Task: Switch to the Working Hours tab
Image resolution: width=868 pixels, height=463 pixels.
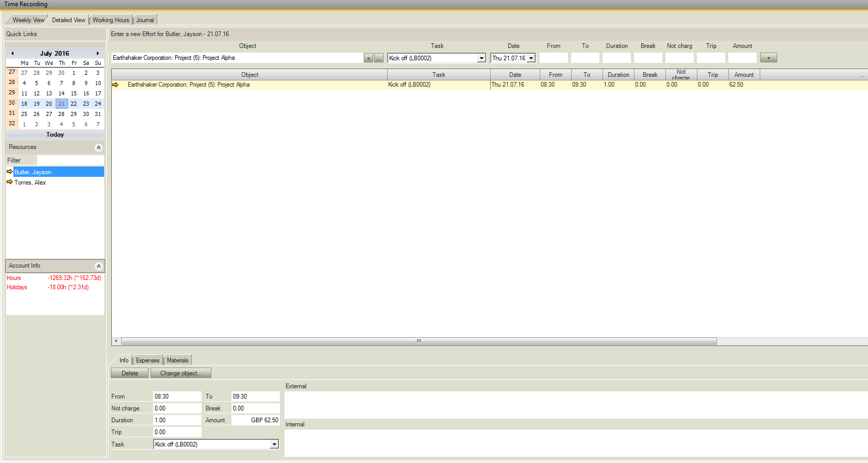Action: click(x=111, y=20)
